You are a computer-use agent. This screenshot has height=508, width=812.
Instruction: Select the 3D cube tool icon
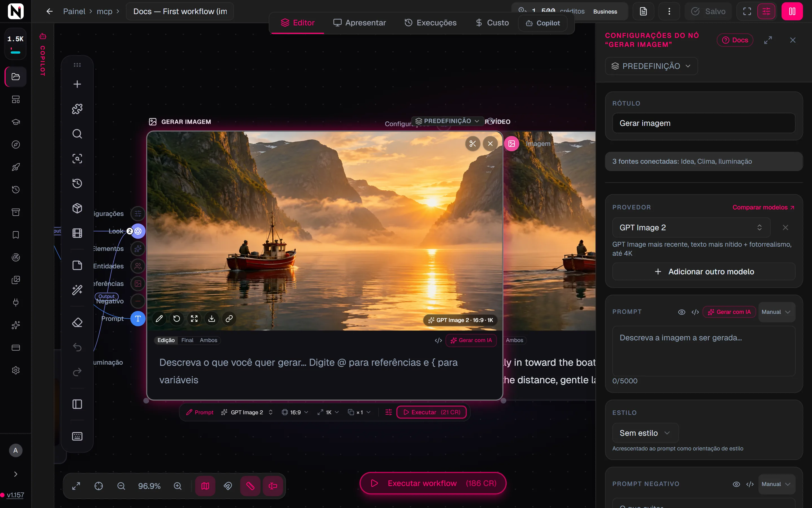coord(77,208)
